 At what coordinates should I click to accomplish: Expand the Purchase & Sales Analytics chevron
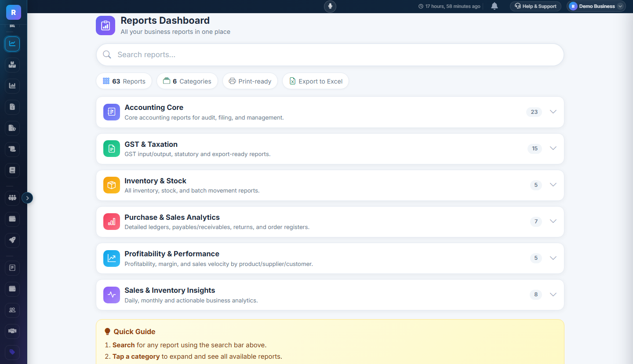pos(553,221)
